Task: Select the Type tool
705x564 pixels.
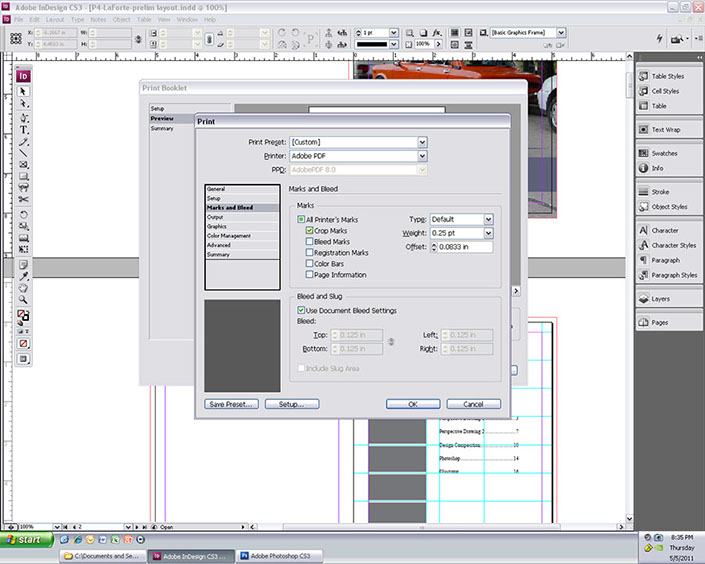Action: pyautogui.click(x=23, y=130)
